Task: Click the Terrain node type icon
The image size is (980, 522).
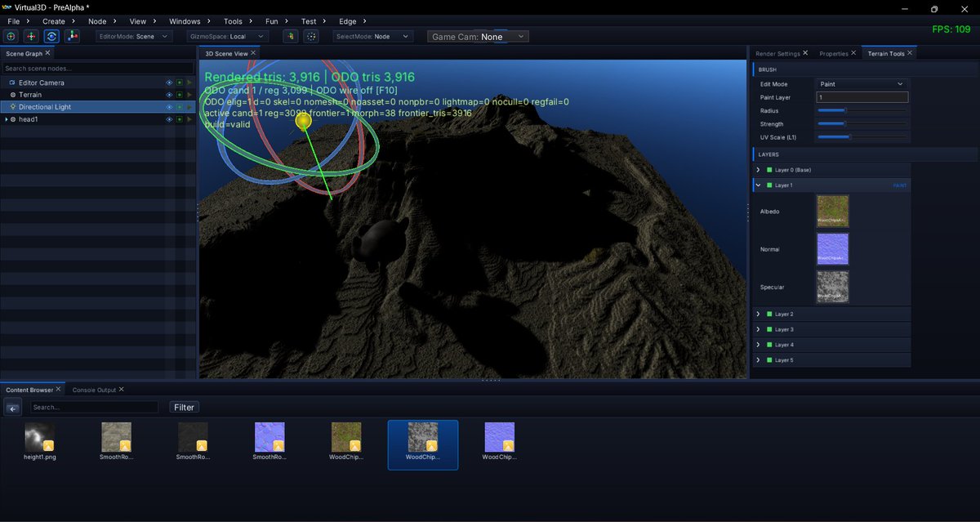Action: pos(12,95)
